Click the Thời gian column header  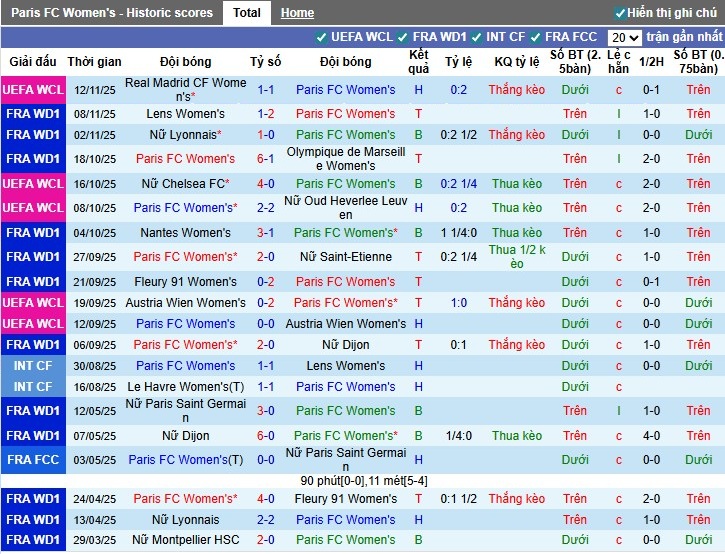click(95, 62)
